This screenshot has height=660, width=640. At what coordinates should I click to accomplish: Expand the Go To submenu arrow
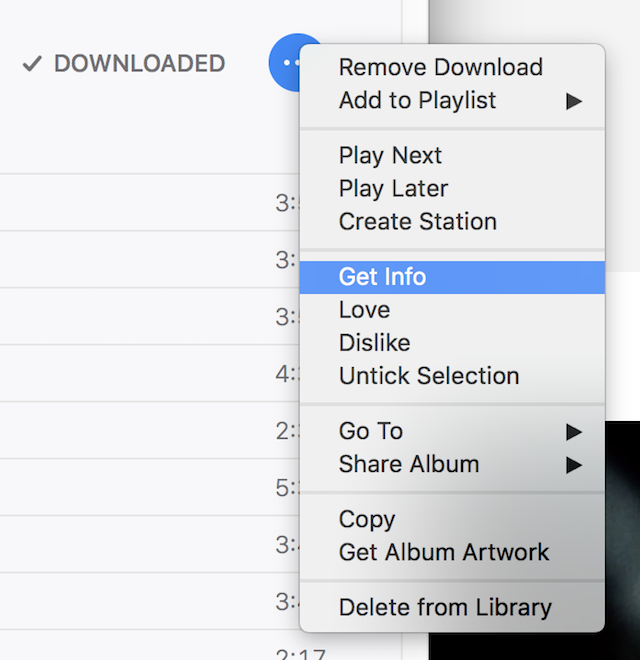(x=573, y=432)
